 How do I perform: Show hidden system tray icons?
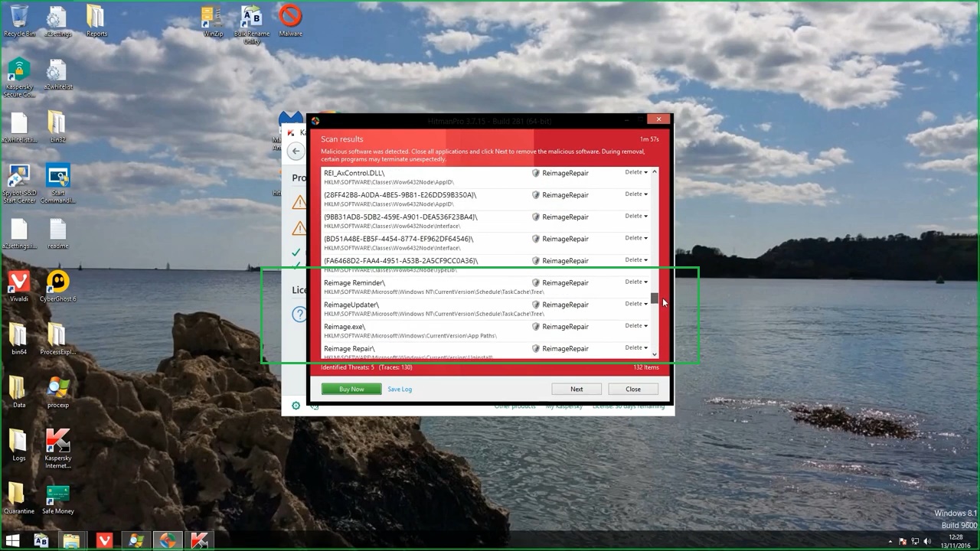click(x=891, y=541)
